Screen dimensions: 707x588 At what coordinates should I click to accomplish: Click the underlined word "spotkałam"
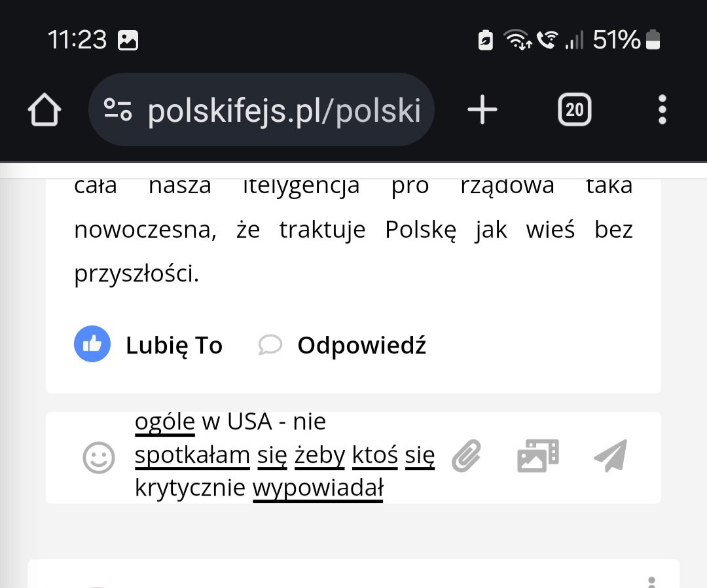tap(192, 454)
